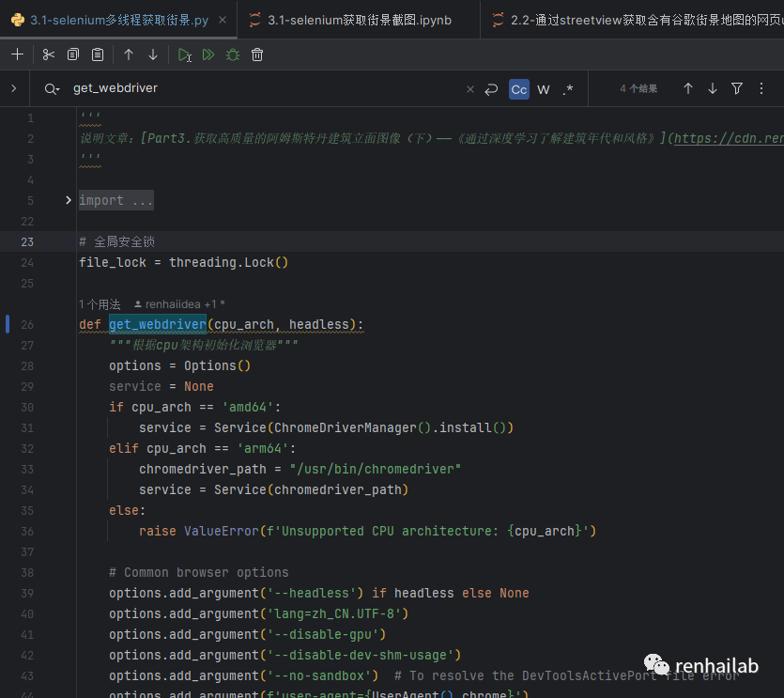Switch to 3.1-selenium多线程获取街景.py tab
This screenshot has height=698, width=784.
[x=119, y=20]
